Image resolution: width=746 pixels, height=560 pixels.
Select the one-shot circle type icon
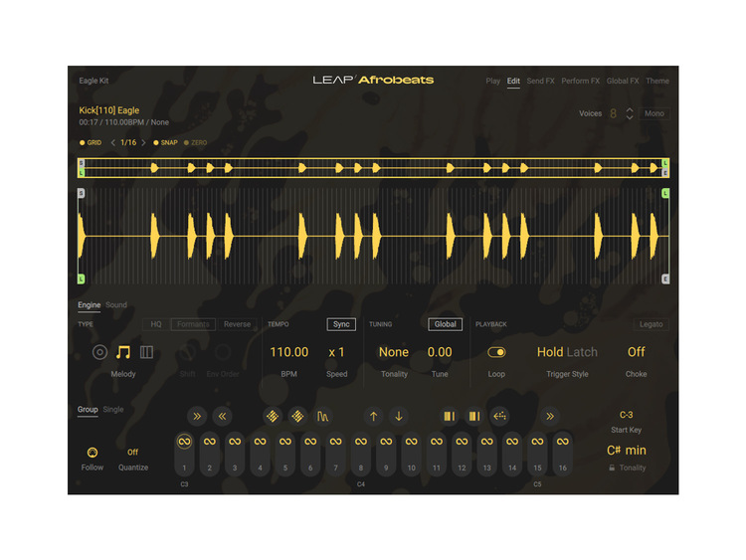[99, 352]
